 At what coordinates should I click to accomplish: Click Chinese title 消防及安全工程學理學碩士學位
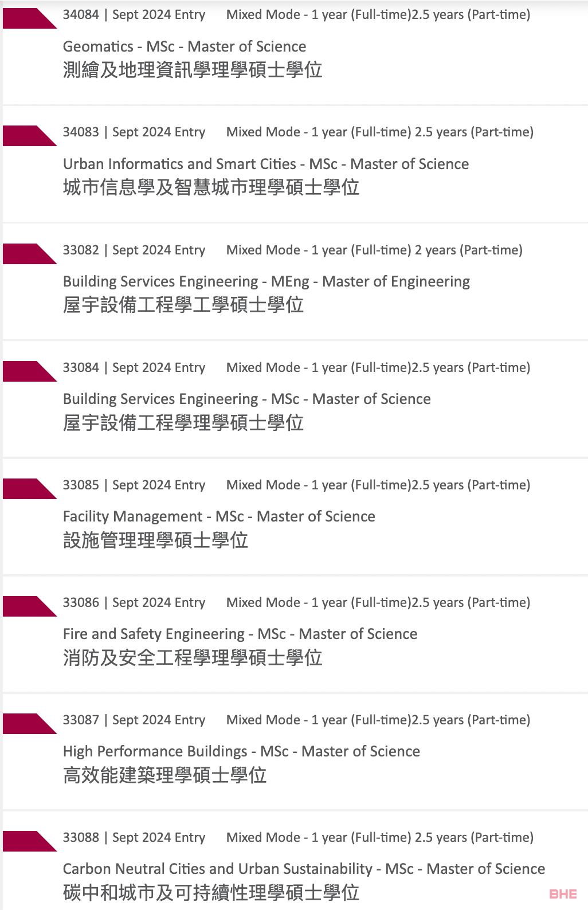pos(193,657)
